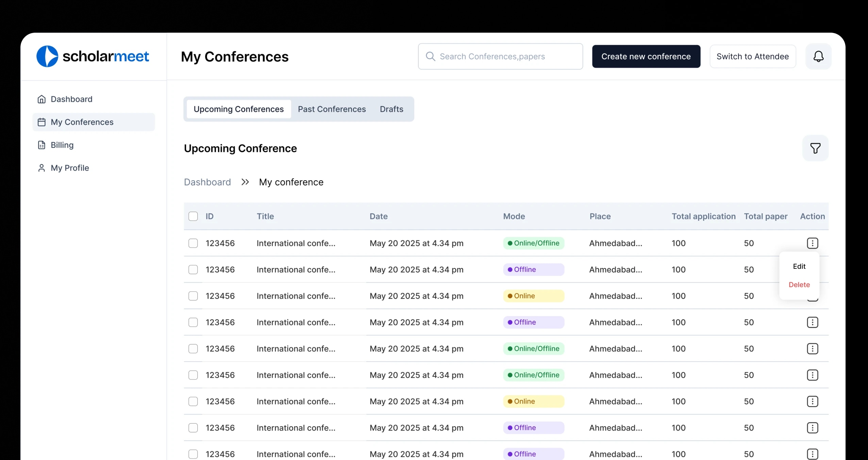
Task: Switch to the Past Conferences tab
Action: click(332, 109)
